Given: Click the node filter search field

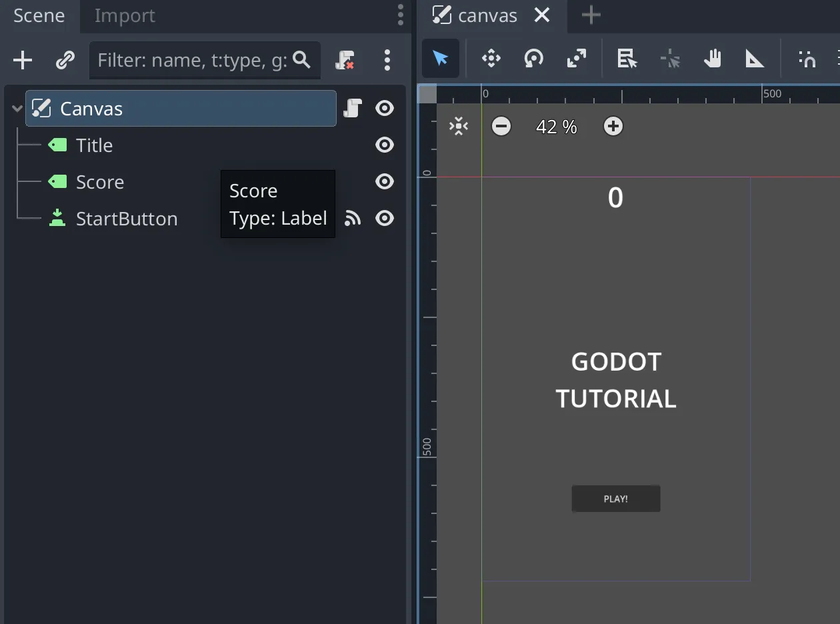Looking at the screenshot, I should (x=193, y=61).
